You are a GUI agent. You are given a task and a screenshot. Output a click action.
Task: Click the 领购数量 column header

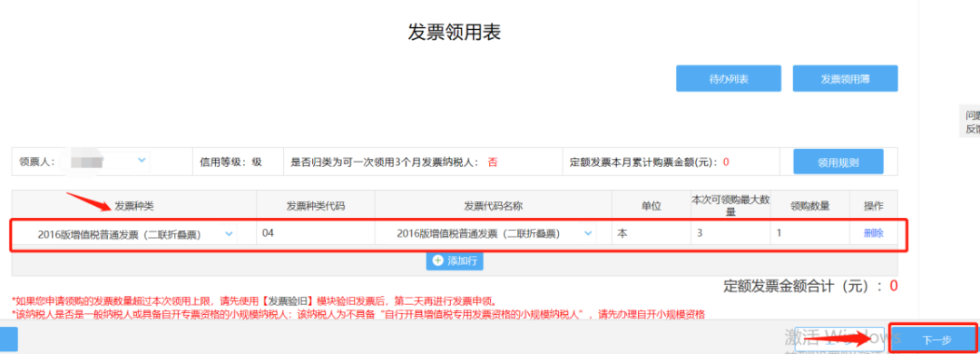809,205
